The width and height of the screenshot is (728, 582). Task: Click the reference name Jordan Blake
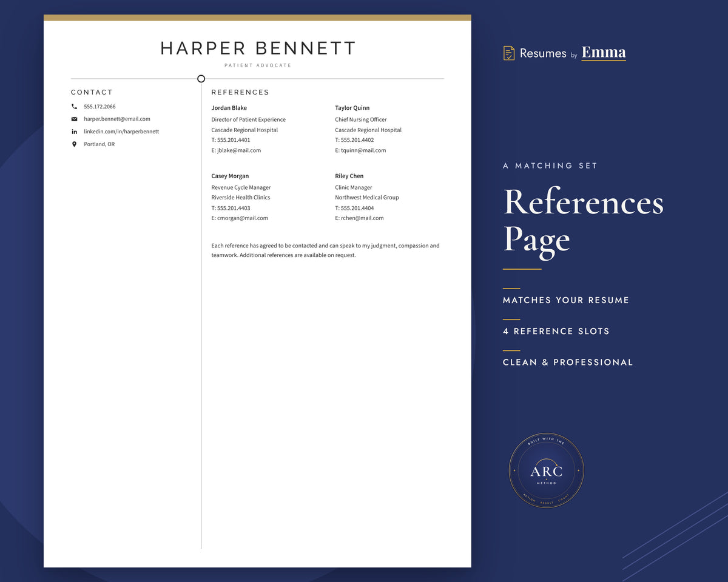pyautogui.click(x=229, y=108)
